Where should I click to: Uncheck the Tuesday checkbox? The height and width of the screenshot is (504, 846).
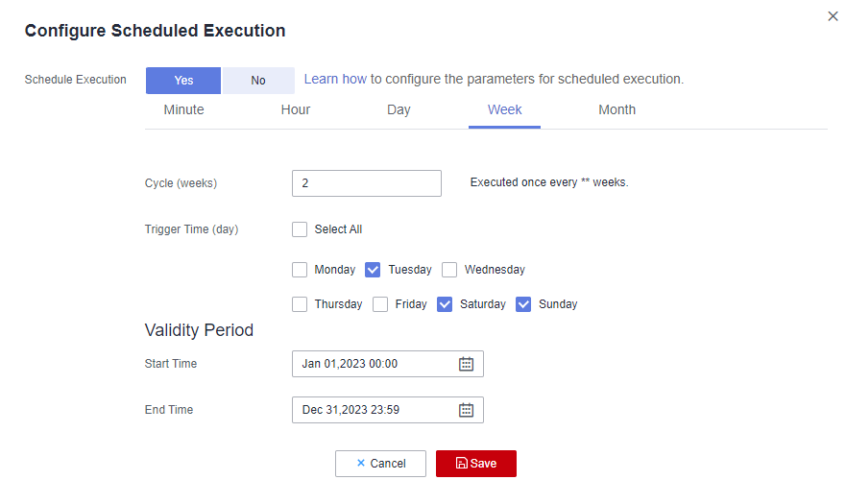click(374, 270)
